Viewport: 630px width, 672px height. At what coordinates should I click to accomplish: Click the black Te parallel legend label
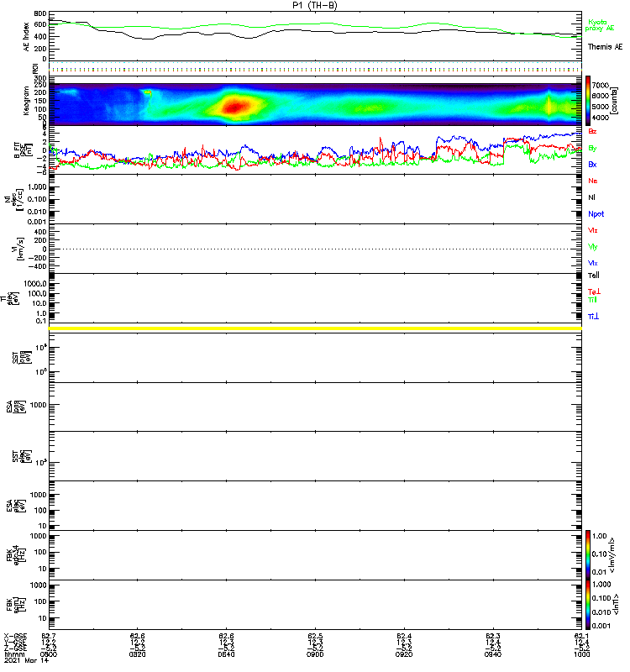point(593,276)
